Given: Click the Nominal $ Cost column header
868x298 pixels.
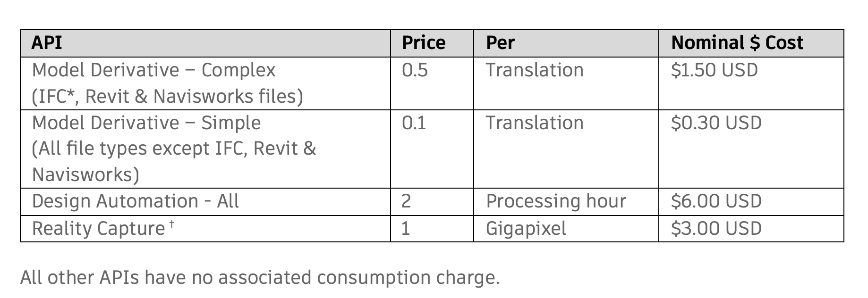Looking at the screenshot, I should point(737,43).
